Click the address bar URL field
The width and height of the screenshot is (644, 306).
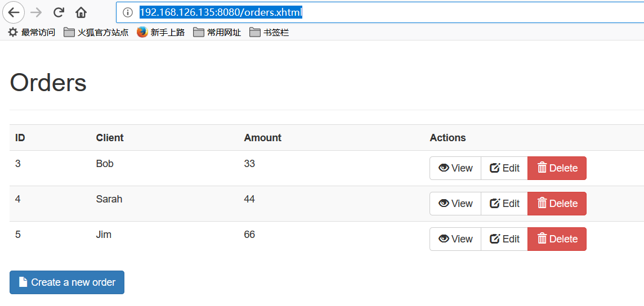pos(380,13)
